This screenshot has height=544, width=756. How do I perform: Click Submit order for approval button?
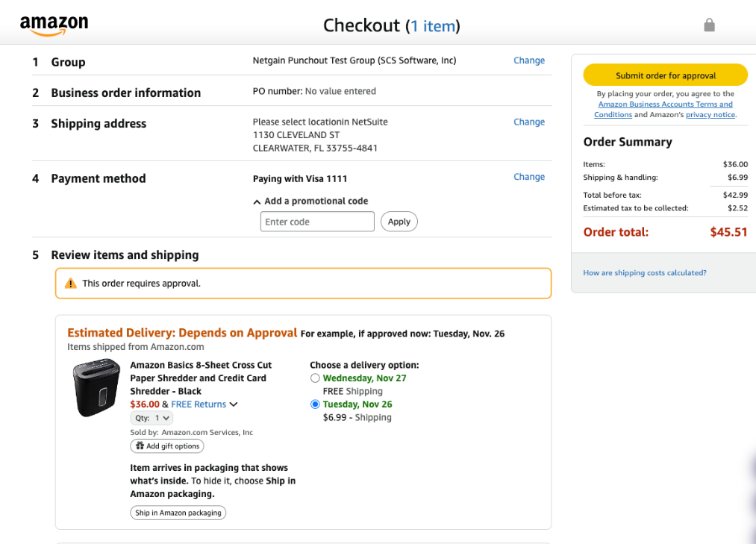(x=665, y=75)
